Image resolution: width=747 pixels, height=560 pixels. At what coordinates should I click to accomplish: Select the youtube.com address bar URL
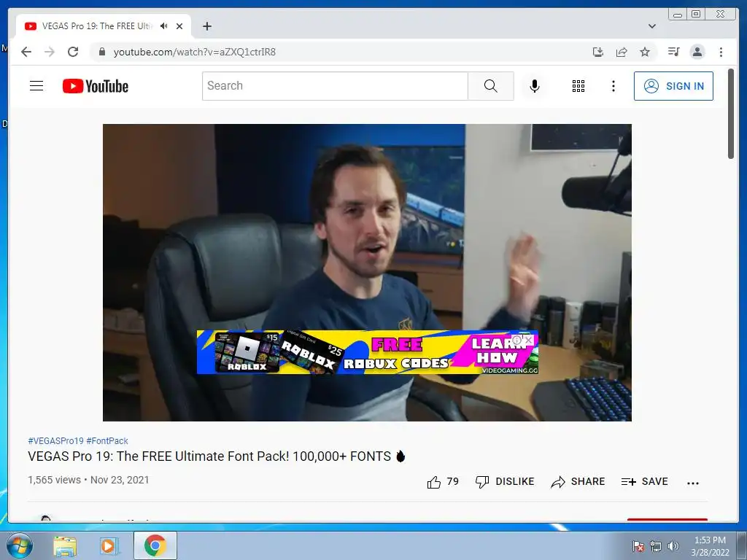click(194, 52)
